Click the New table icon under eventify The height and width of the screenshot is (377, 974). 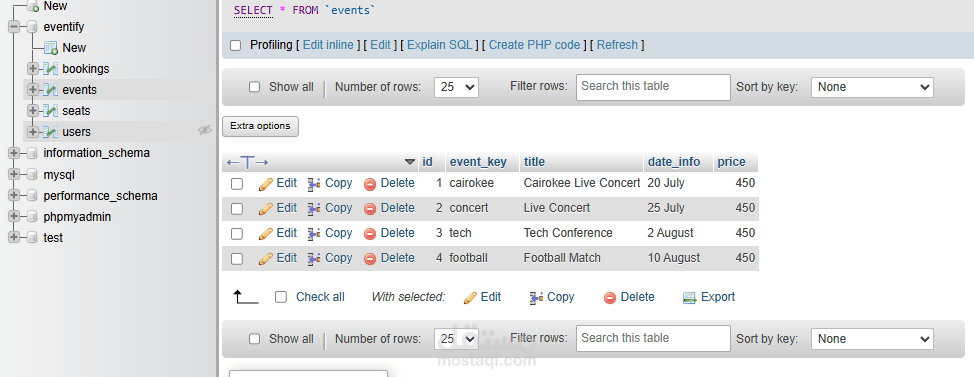(51, 48)
